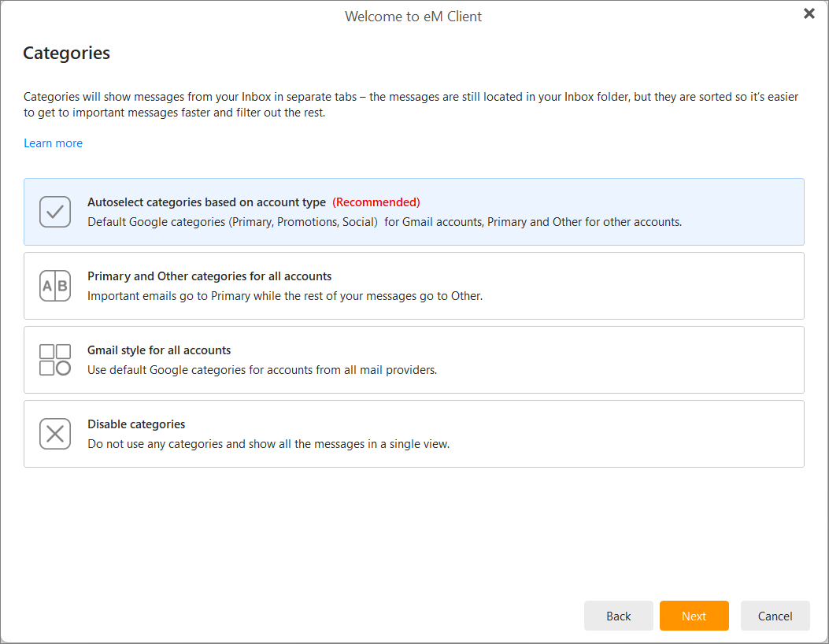
Task: Click the 'Default Google categories' description text
Action: click(x=384, y=222)
